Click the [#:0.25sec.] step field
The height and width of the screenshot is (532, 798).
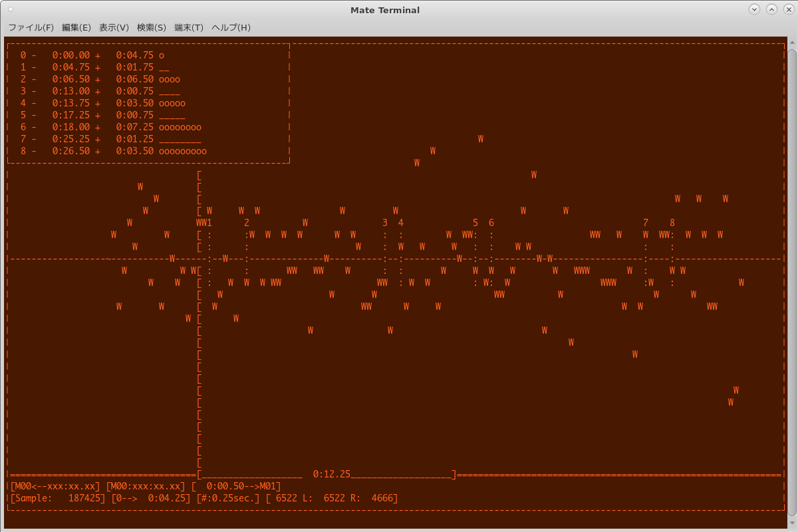(228, 498)
